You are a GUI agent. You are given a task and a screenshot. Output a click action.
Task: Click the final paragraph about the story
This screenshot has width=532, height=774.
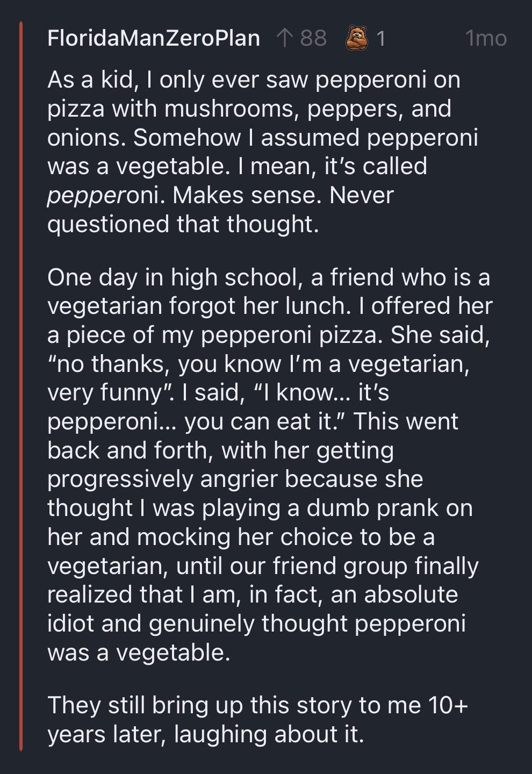(258, 720)
